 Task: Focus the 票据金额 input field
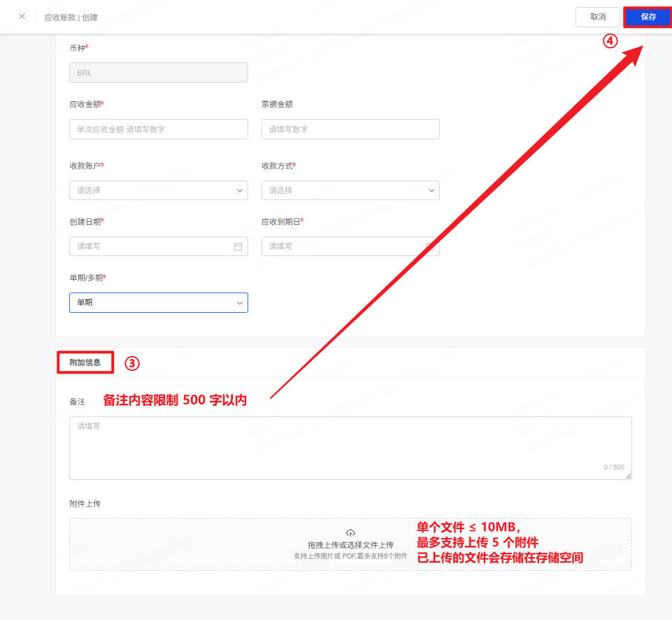click(350, 129)
